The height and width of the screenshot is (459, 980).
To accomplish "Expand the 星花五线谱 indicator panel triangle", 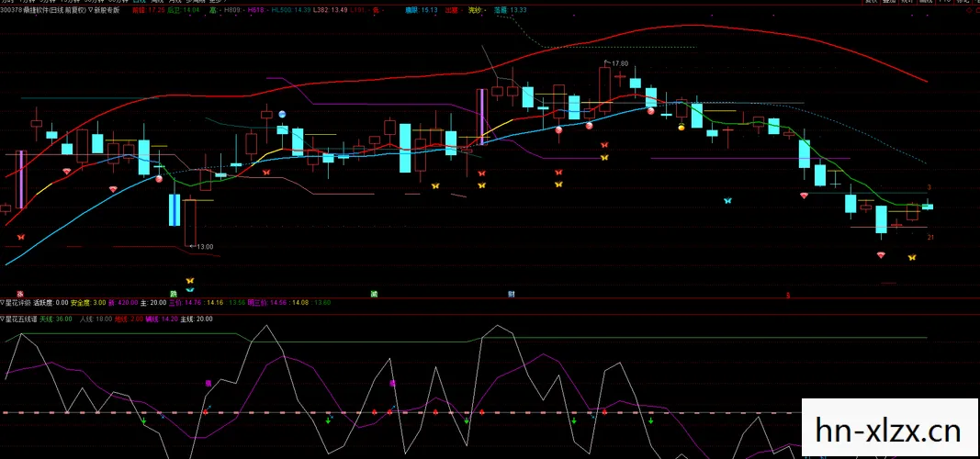I will (x=3, y=319).
